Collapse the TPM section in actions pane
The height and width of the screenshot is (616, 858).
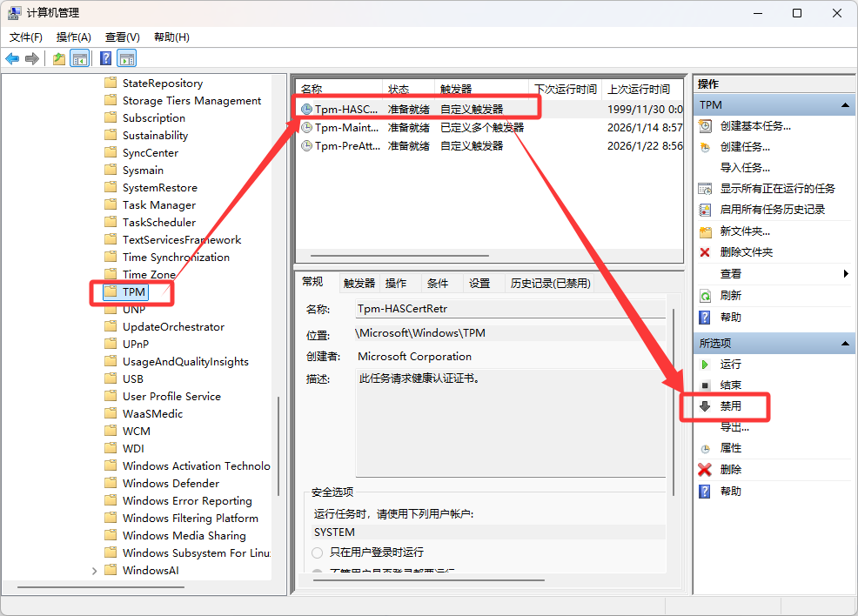pos(843,104)
